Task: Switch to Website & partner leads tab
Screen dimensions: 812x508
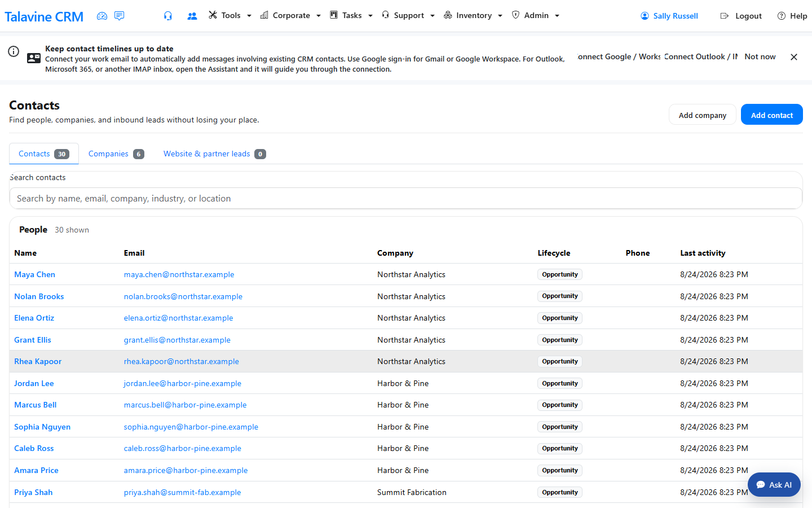Action: point(214,154)
